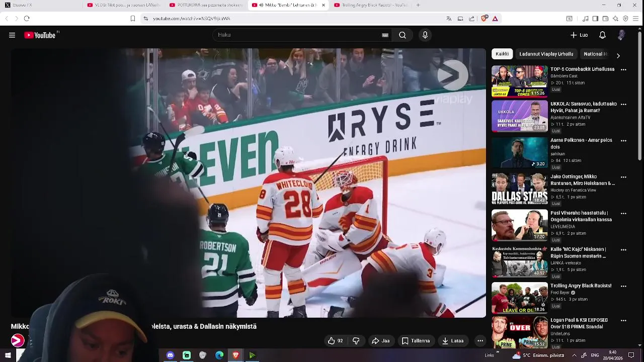Screen dimensions: 644x362
Task: Share the video via Jaa button
Action: pyautogui.click(x=381, y=341)
